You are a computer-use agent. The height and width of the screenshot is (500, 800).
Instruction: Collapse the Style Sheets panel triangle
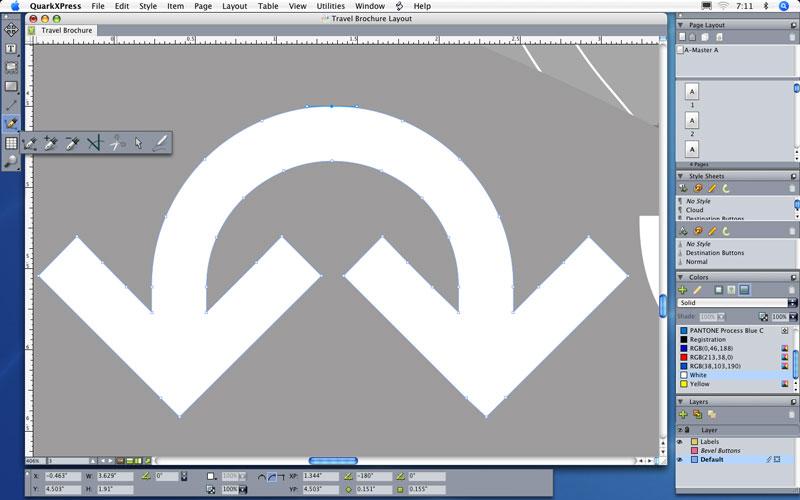tap(681, 176)
